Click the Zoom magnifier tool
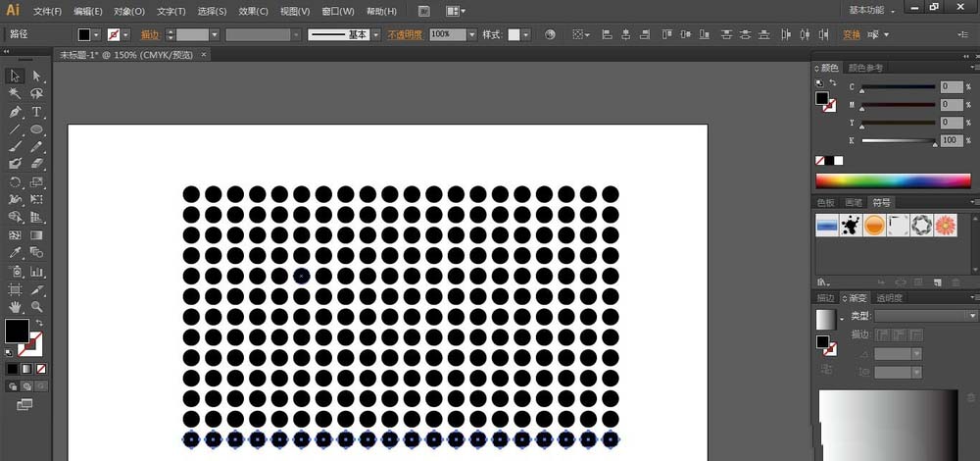980x461 pixels. tap(37, 307)
